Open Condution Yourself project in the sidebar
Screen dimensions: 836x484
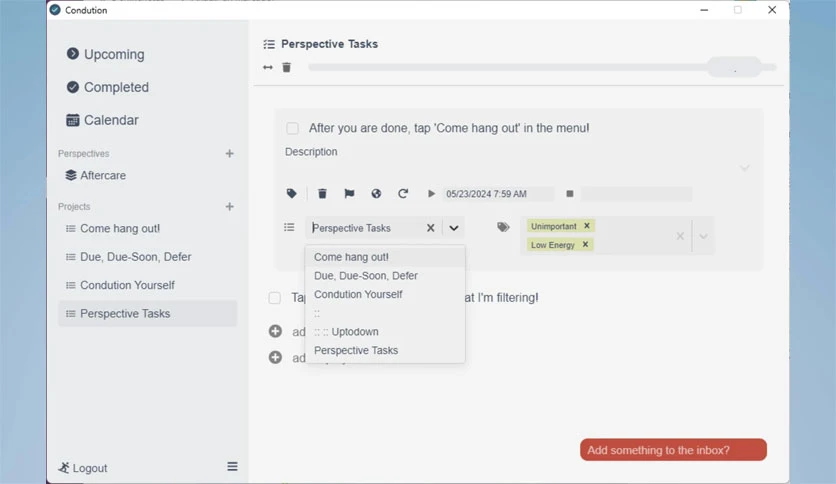pyautogui.click(x=120, y=285)
